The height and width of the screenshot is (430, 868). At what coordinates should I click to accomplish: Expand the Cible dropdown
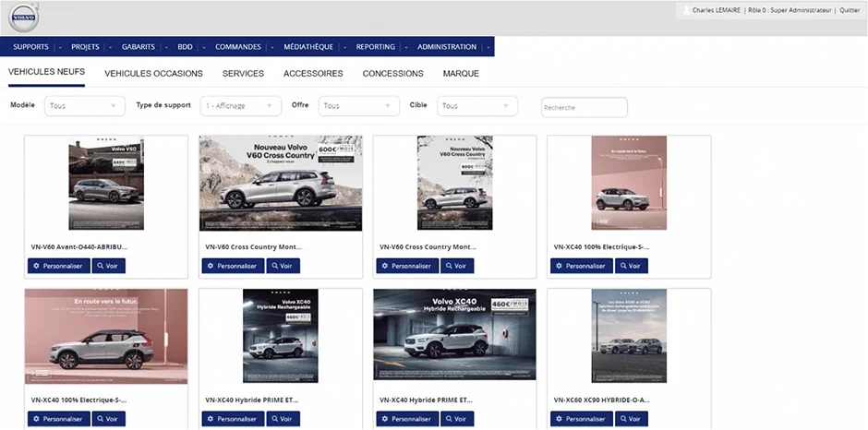point(477,106)
